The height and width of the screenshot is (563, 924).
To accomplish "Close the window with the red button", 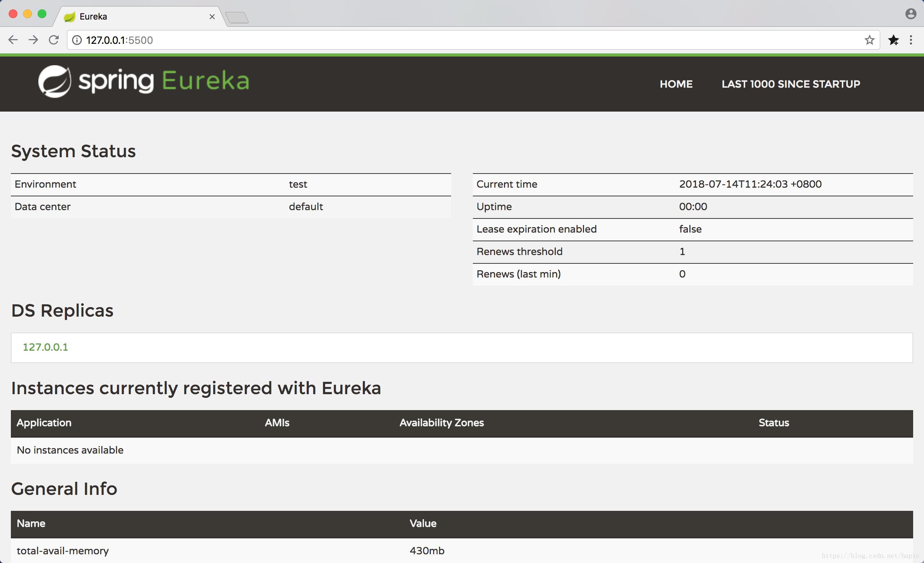I will coord(13,14).
